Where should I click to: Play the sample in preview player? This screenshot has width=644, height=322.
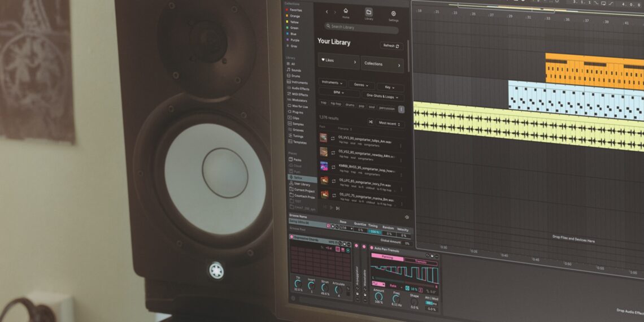pos(332,207)
